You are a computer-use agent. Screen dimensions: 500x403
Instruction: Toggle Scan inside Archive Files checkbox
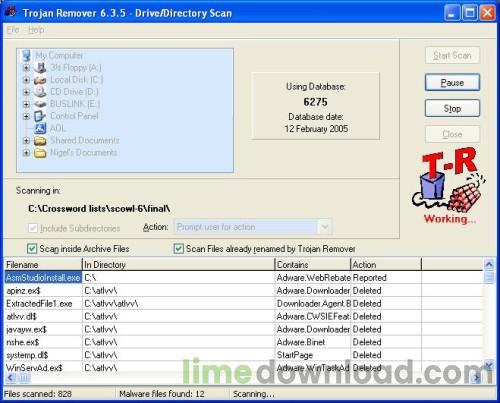click(x=32, y=249)
